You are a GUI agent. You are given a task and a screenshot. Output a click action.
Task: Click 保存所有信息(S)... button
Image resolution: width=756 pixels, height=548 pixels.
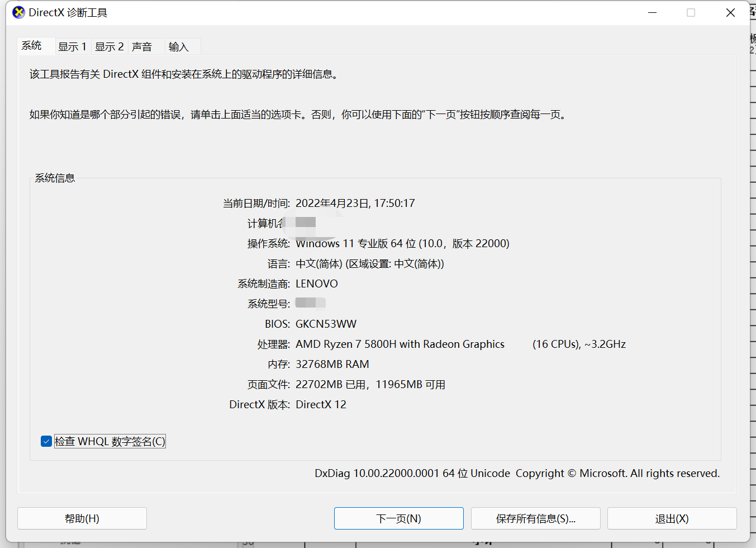(x=536, y=518)
